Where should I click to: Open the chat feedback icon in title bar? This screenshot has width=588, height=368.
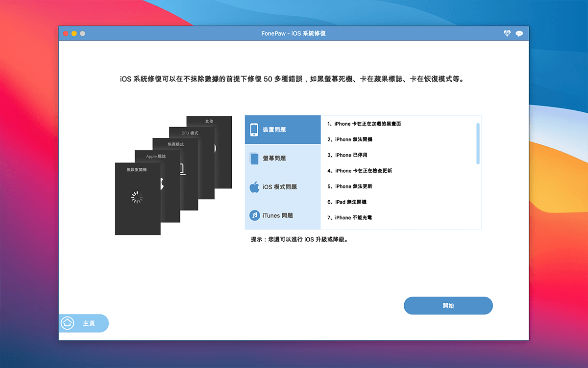[519, 33]
